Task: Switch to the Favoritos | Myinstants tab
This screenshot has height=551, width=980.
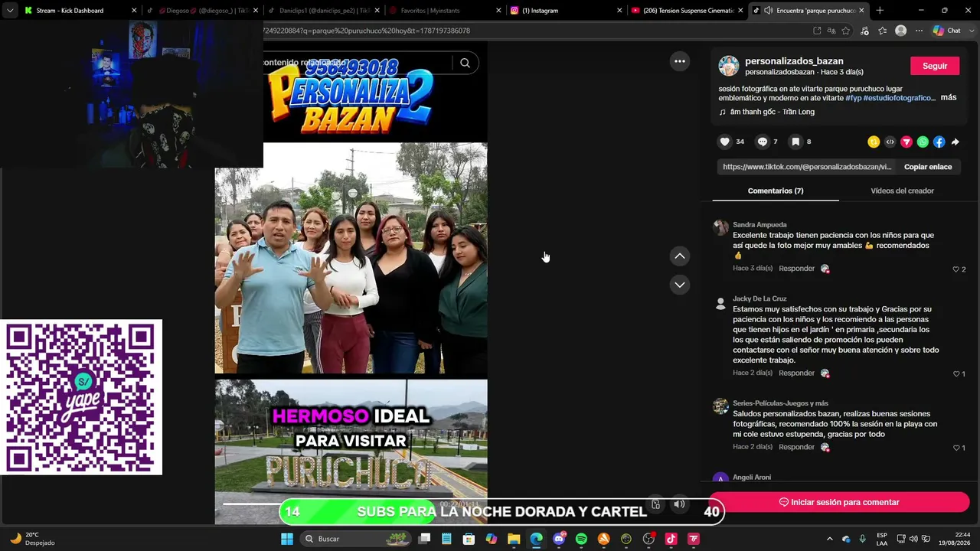Action: tap(443, 11)
